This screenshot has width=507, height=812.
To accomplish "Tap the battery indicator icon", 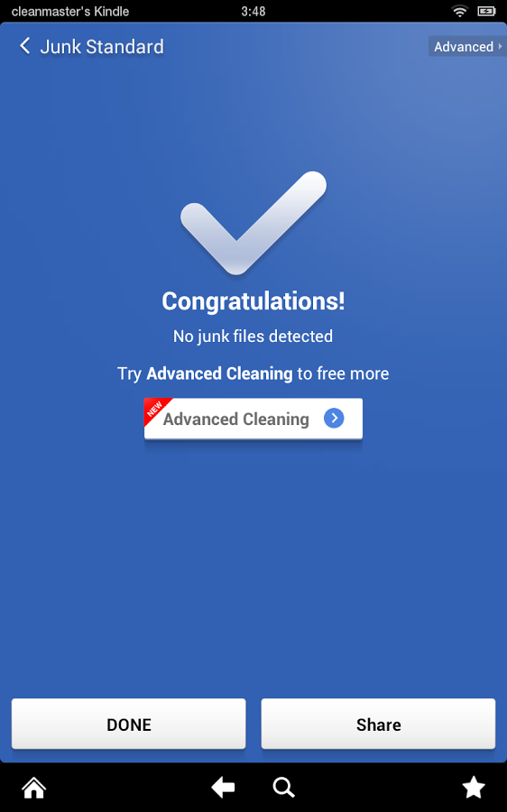I will pyautogui.click(x=486, y=11).
